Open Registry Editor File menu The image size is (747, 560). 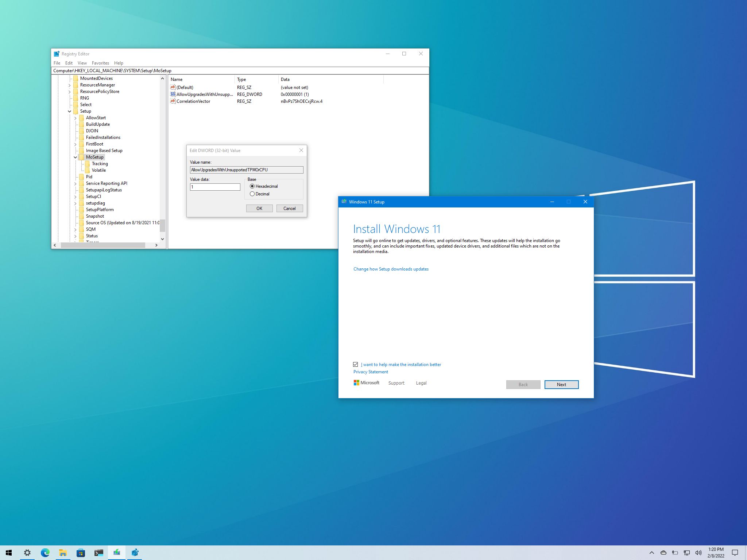[57, 62]
